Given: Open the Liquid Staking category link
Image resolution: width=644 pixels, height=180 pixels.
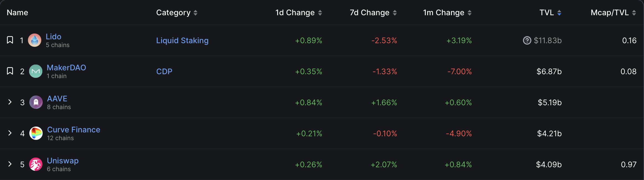Looking at the screenshot, I should pos(182,40).
